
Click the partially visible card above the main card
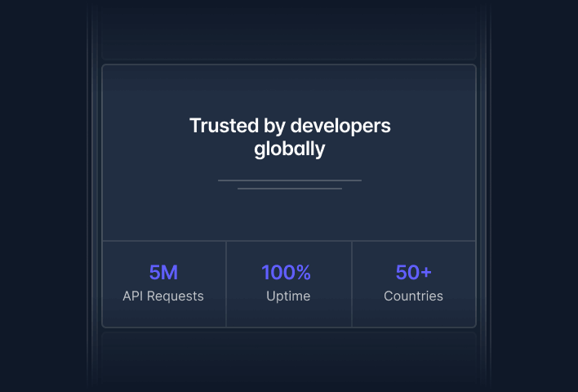289,33
